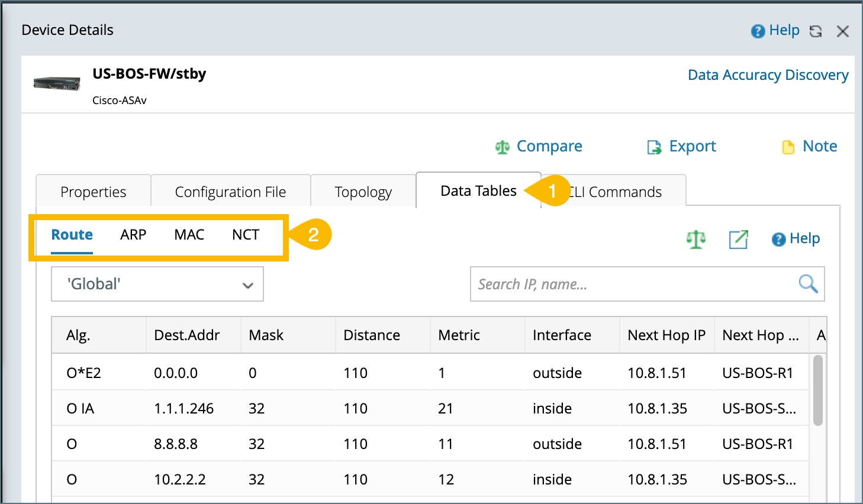Click the green compare scales icon near table
Image resolution: width=863 pixels, height=504 pixels.
[695, 239]
